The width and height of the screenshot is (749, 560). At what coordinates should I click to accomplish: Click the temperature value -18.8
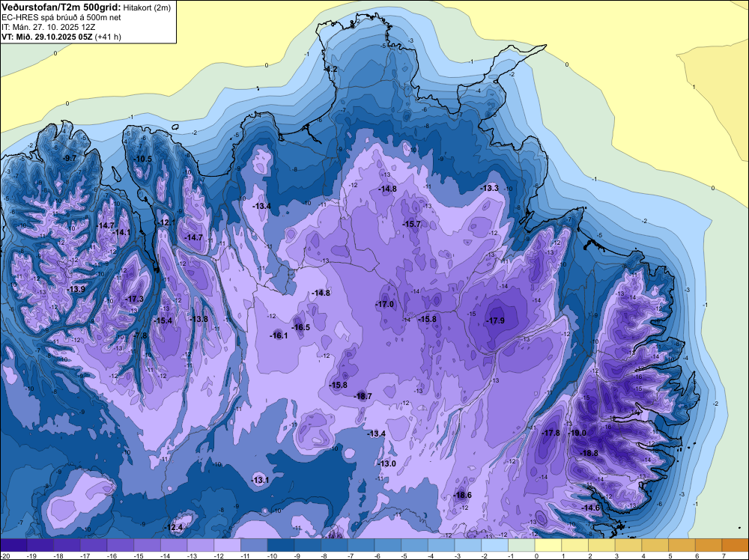point(589,453)
